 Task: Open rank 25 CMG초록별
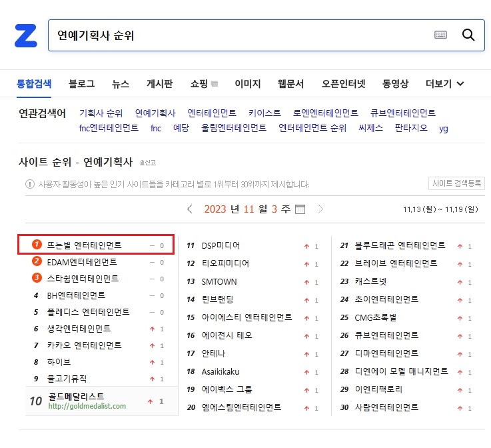coord(376,317)
